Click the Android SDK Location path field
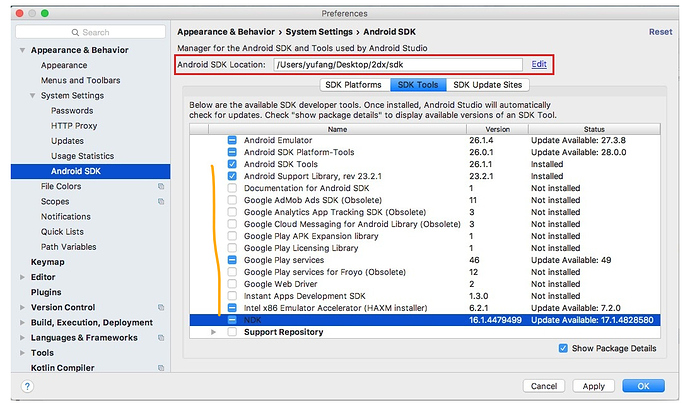 pos(398,65)
